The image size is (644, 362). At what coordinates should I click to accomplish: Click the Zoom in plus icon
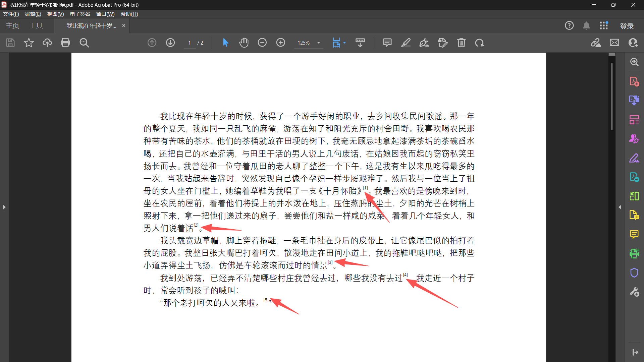coord(280,43)
